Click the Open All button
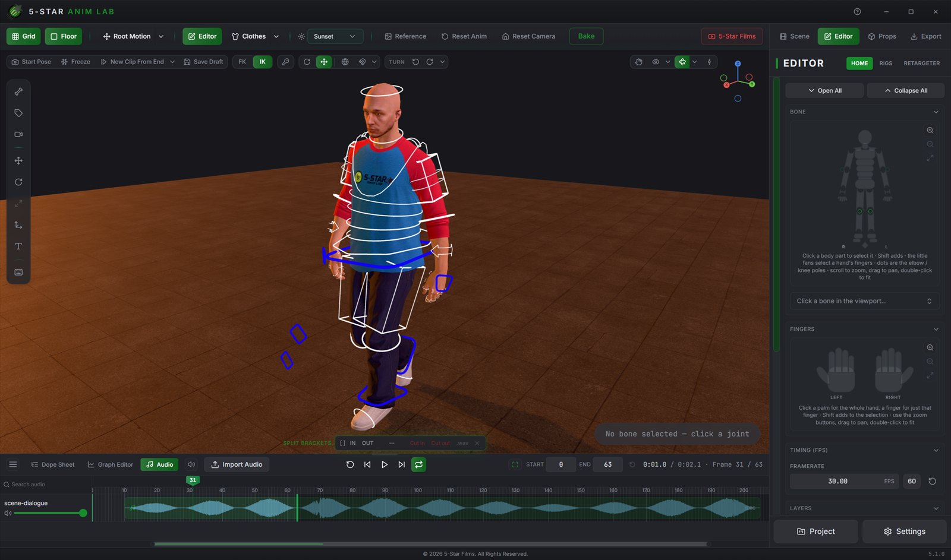Image resolution: width=951 pixels, height=560 pixels. [824, 90]
